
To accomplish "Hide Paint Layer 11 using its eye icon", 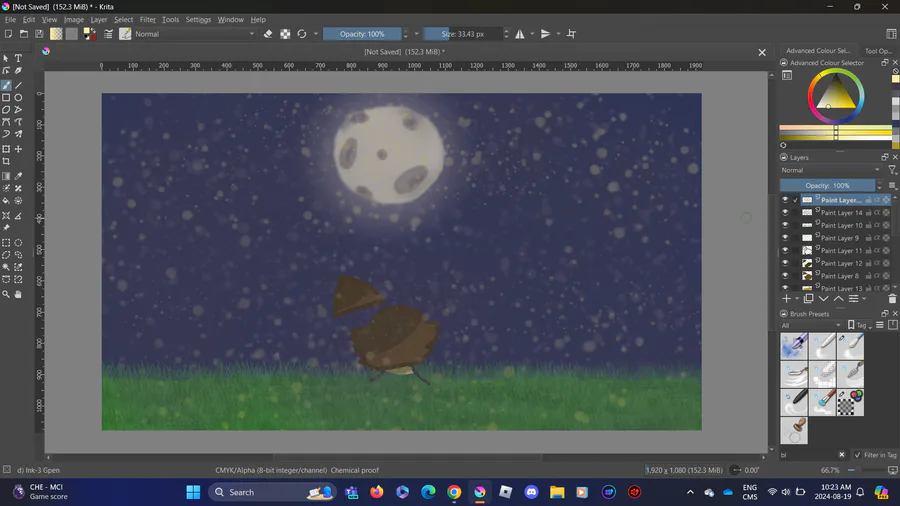I will click(x=785, y=250).
